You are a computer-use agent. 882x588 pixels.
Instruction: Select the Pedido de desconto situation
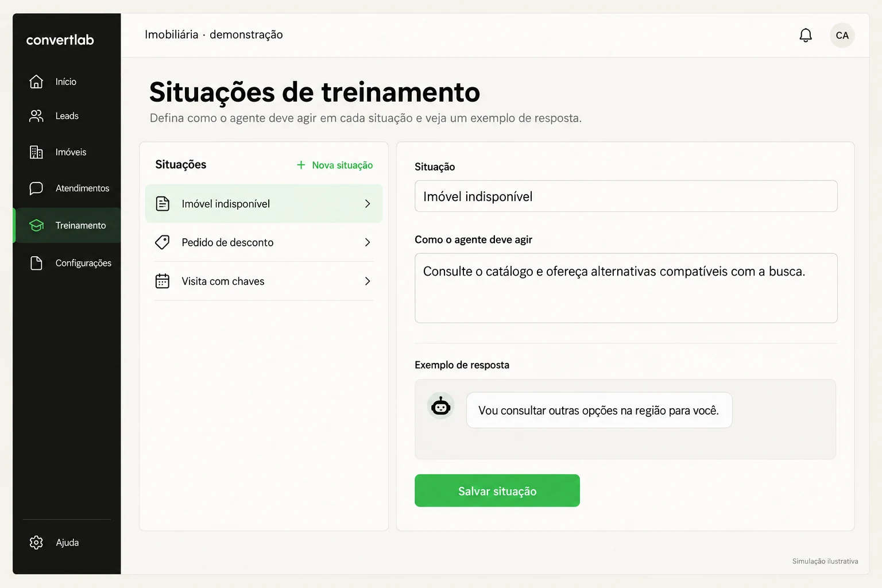click(x=264, y=242)
